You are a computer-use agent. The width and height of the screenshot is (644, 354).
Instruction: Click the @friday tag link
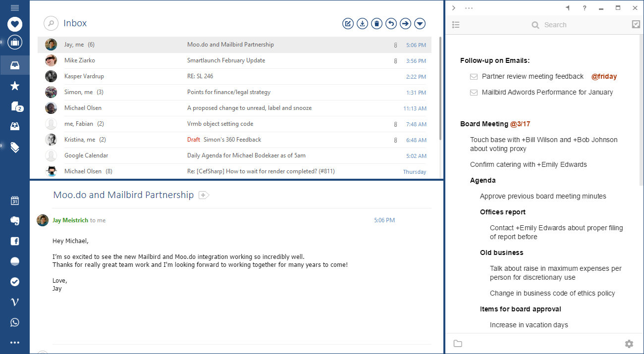click(x=604, y=76)
